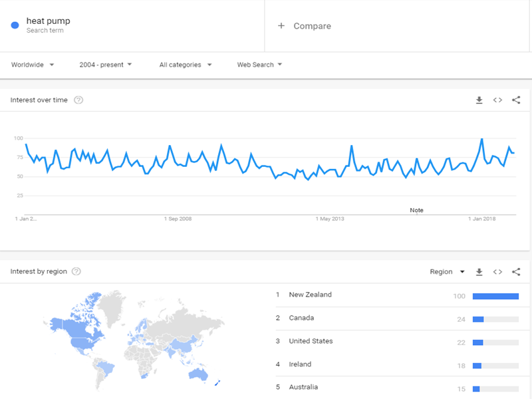Expand the 2004 - present time range
The width and height of the screenshot is (532, 399).
[105, 65]
